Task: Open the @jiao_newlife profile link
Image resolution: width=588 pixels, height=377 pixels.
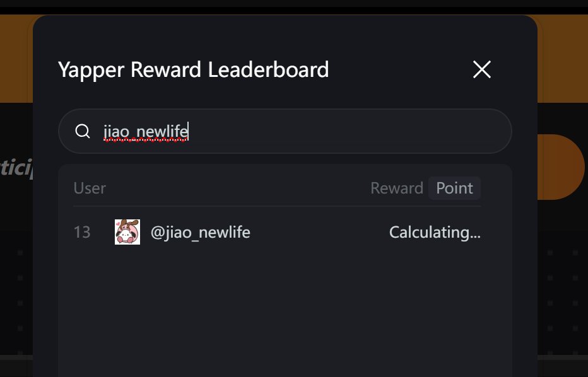Action: (x=201, y=233)
